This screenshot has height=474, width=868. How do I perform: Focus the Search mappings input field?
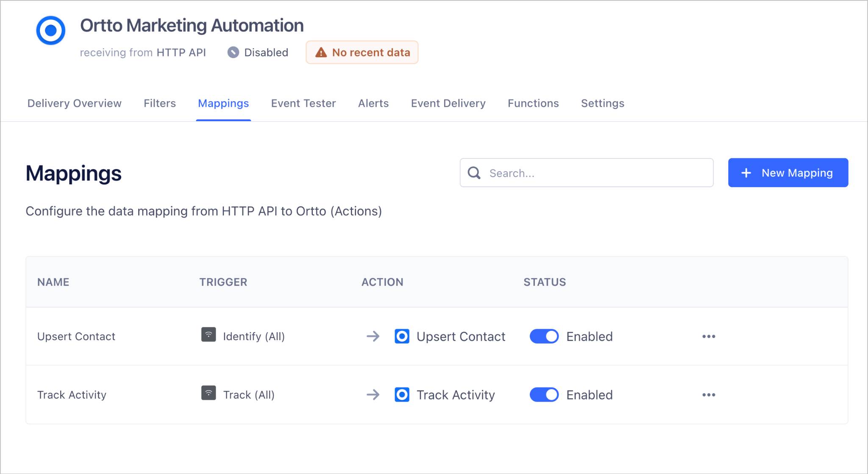[587, 173]
